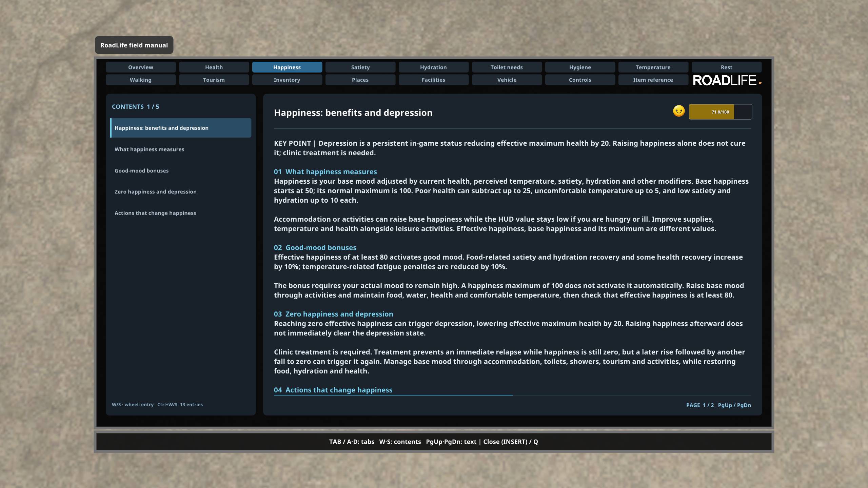This screenshot has width=868, height=488.
Task: Go to the Hygiene tab
Action: (580, 67)
